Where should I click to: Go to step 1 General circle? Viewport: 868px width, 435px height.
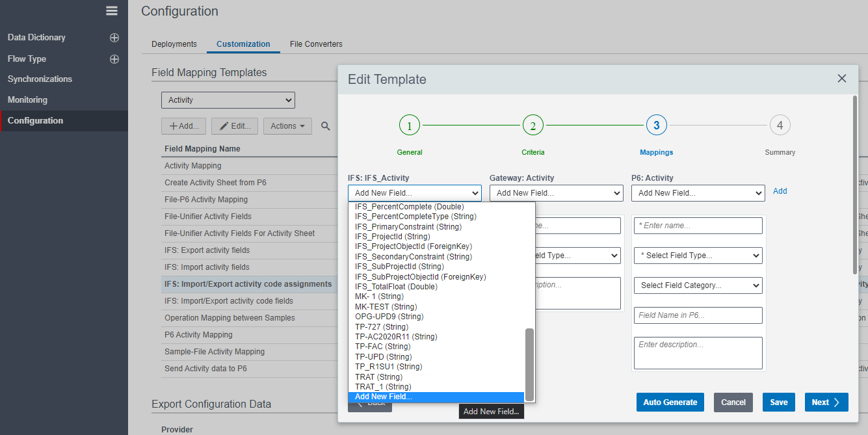click(x=409, y=125)
